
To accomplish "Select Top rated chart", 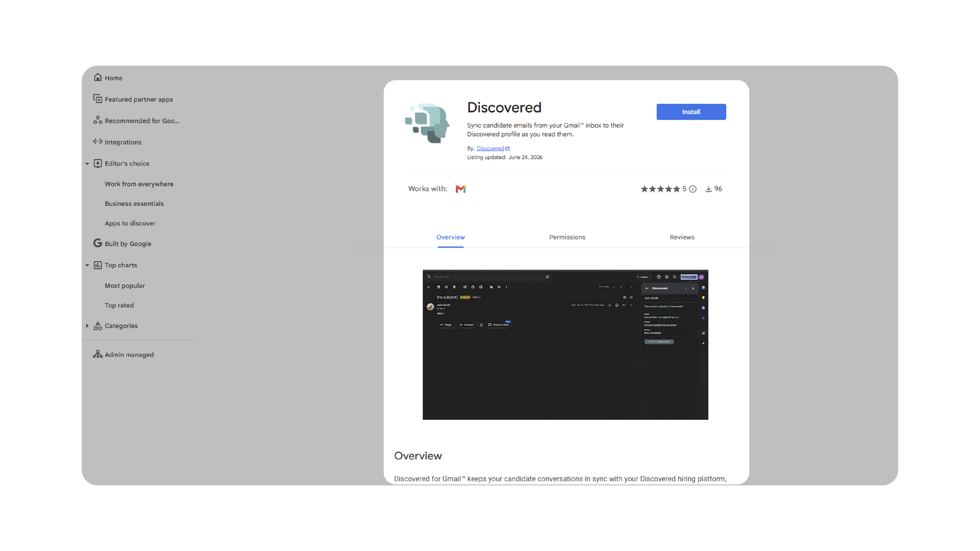I will pyautogui.click(x=119, y=305).
